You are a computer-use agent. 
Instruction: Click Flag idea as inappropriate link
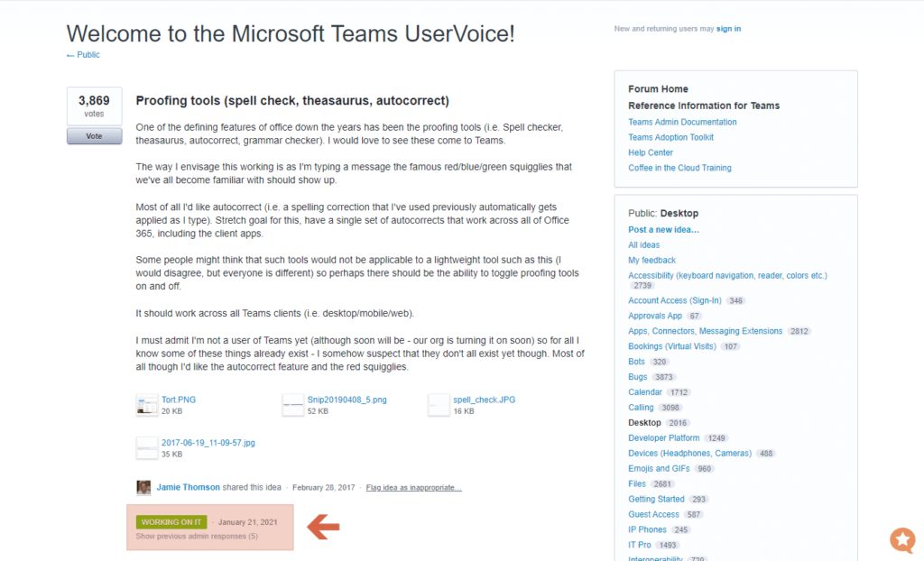click(x=413, y=488)
